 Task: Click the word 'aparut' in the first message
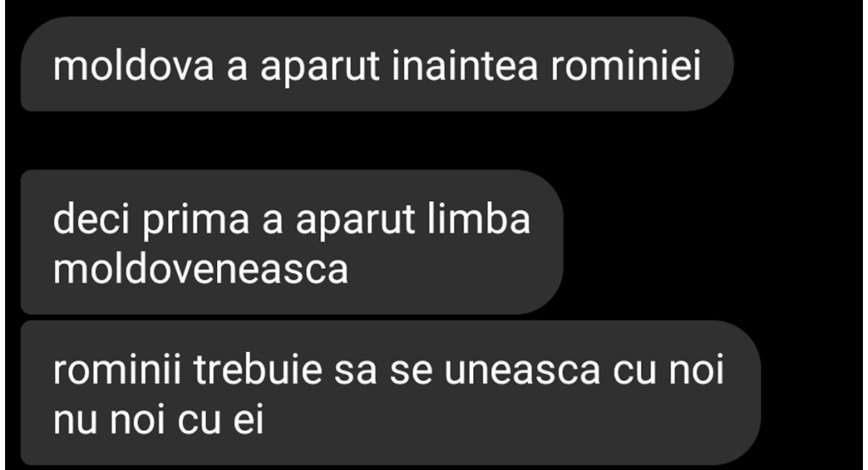[320, 68]
